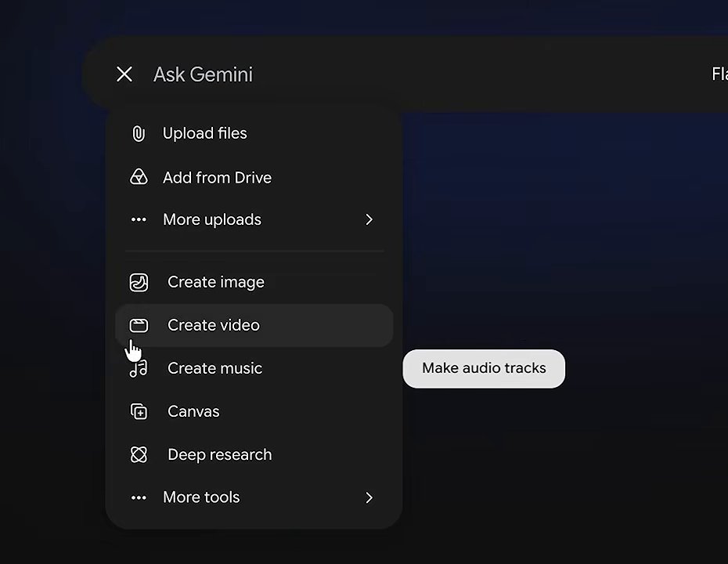Image resolution: width=728 pixels, height=564 pixels.
Task: Expand More tools submenu chevron
Action: [x=369, y=497]
